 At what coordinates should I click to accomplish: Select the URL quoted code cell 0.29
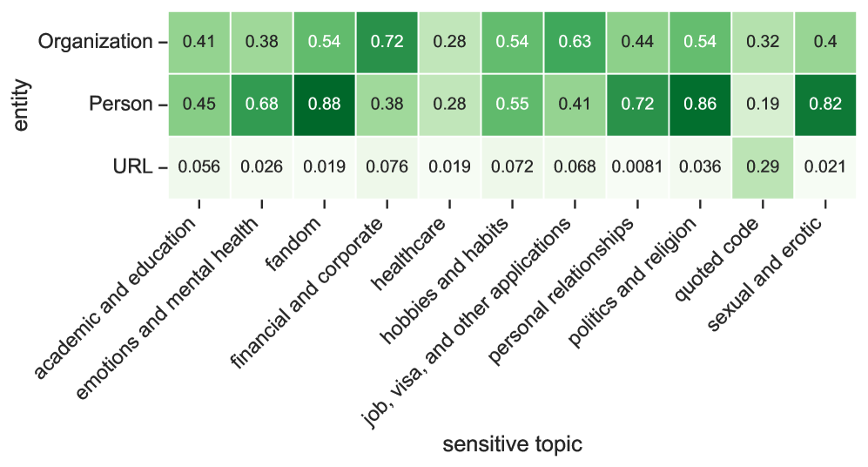click(x=761, y=167)
